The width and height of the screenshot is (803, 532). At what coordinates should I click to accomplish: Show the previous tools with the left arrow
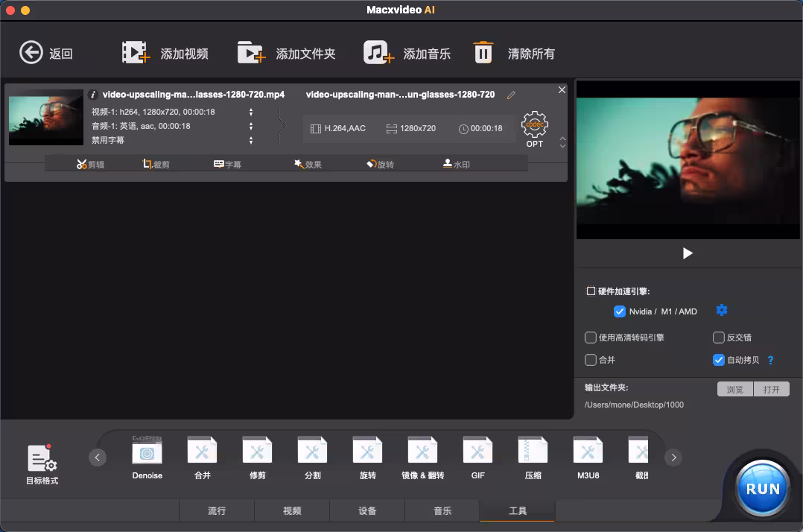(98, 457)
